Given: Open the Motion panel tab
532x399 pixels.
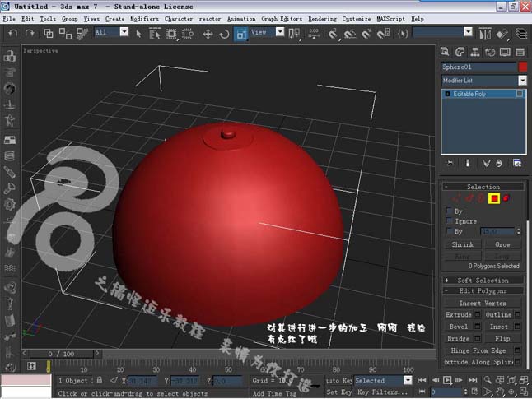Looking at the screenshot, I should pyautogui.click(x=490, y=52).
